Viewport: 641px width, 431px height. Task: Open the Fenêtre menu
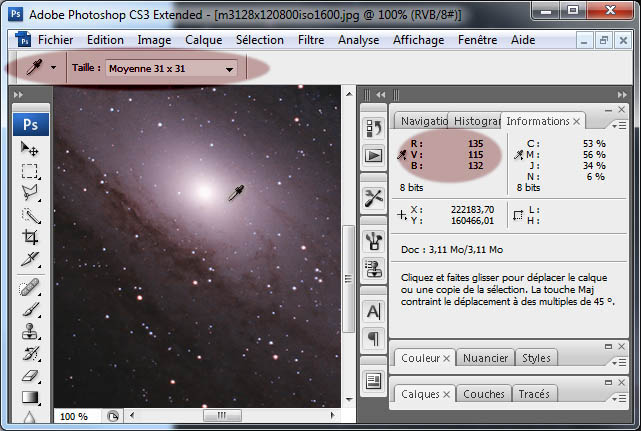pyautogui.click(x=477, y=40)
